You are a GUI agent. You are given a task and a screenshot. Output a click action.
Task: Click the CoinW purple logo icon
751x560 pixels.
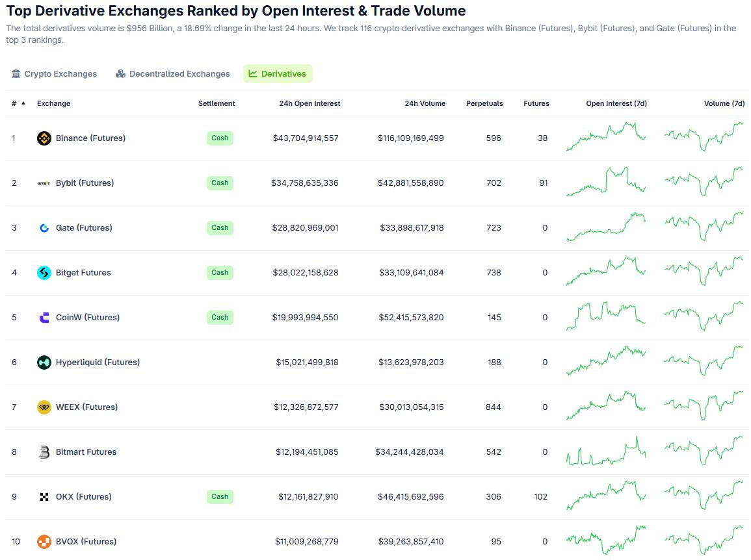[44, 318]
